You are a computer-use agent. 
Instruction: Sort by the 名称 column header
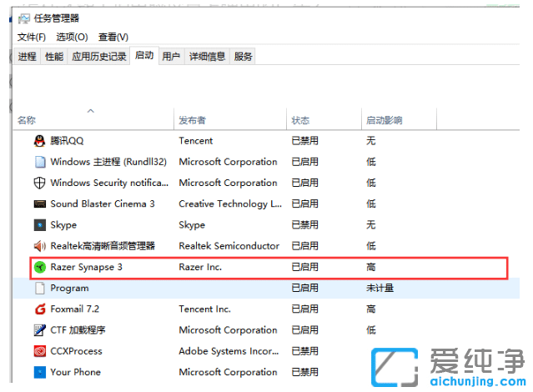point(27,120)
